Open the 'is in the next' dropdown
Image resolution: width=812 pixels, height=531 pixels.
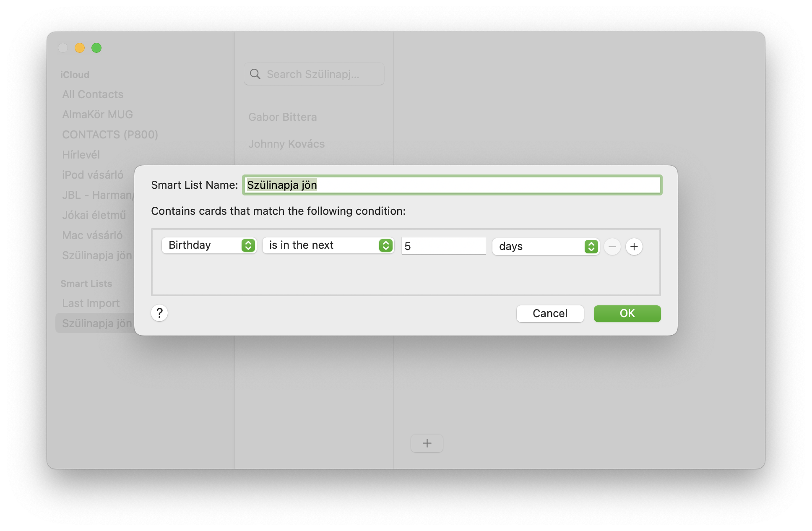[328, 245]
